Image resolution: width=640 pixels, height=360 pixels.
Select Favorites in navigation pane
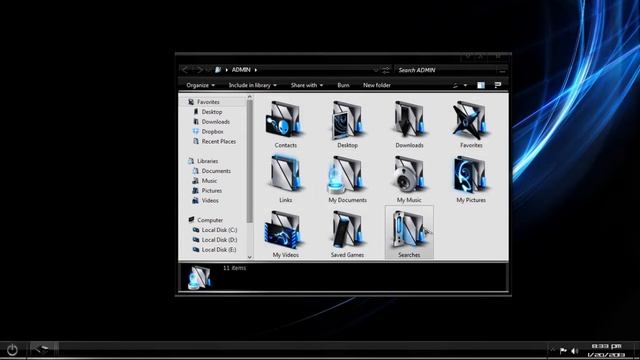click(x=204, y=102)
